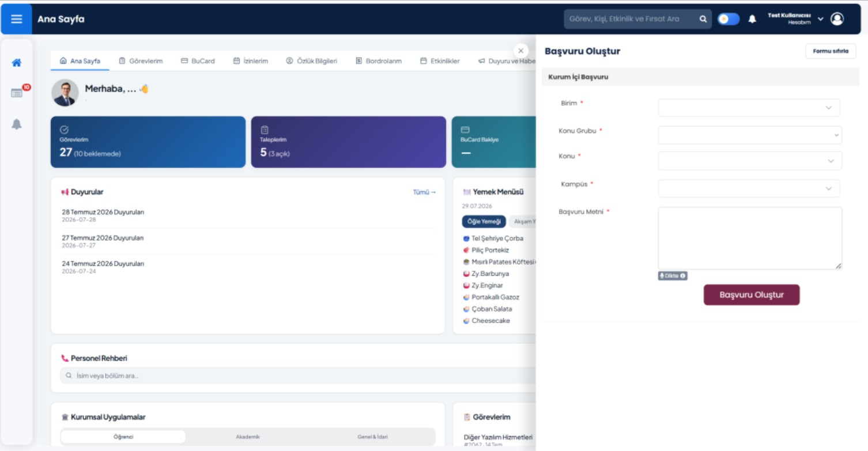The width and height of the screenshot is (868, 451).
Task: Open the Taleplerim summary card
Action: pos(348,142)
